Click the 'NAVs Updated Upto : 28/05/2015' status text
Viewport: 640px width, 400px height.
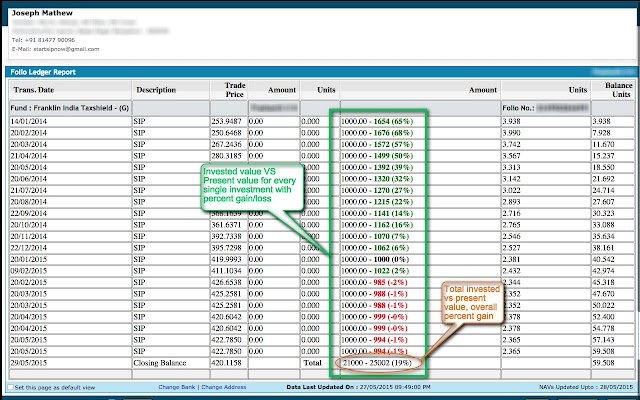(x=587, y=387)
